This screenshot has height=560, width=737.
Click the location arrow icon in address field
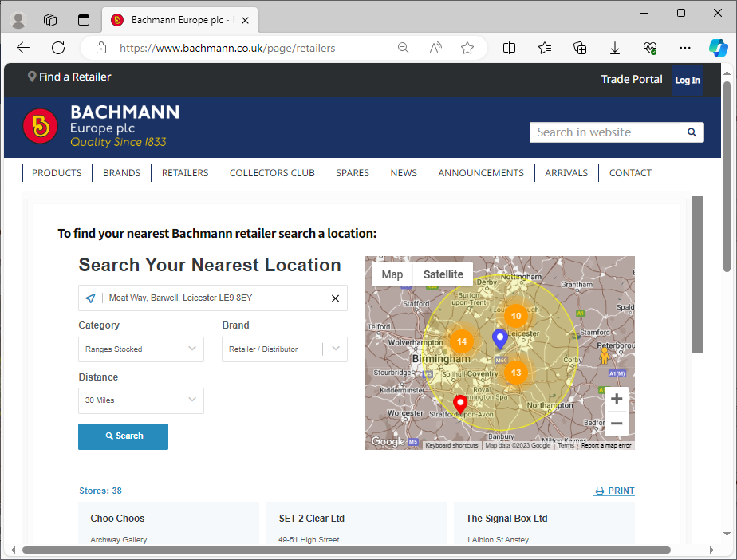point(90,298)
